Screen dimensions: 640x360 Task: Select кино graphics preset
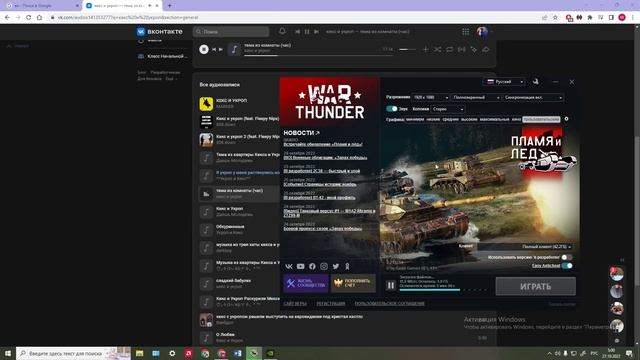click(516, 119)
